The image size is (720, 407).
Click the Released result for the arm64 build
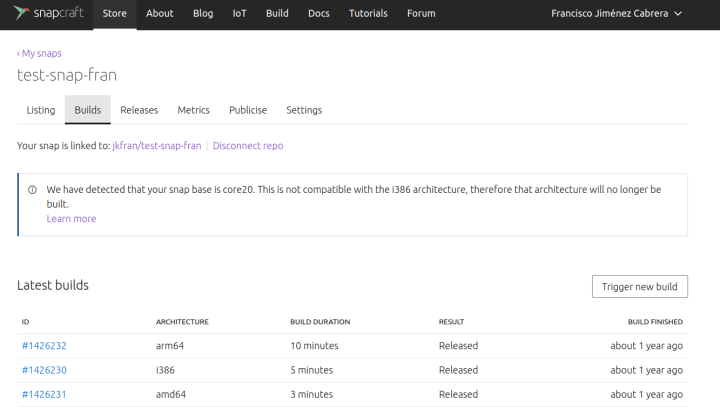click(458, 346)
